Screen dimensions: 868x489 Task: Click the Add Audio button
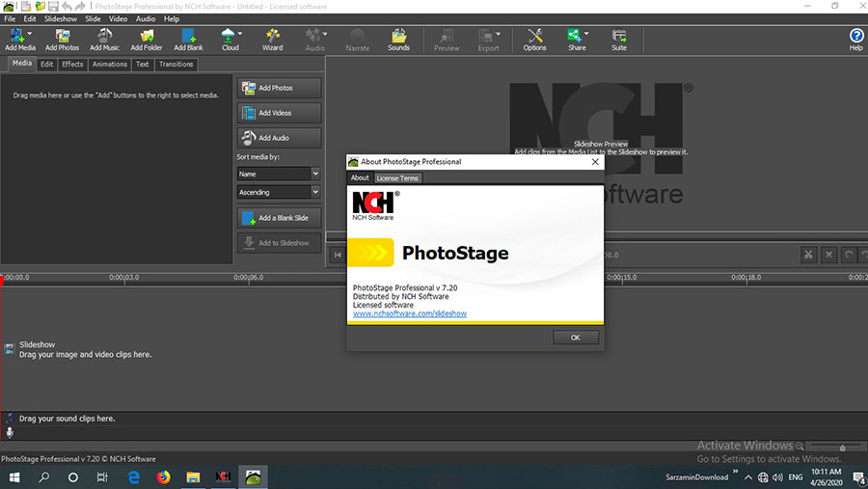(279, 138)
